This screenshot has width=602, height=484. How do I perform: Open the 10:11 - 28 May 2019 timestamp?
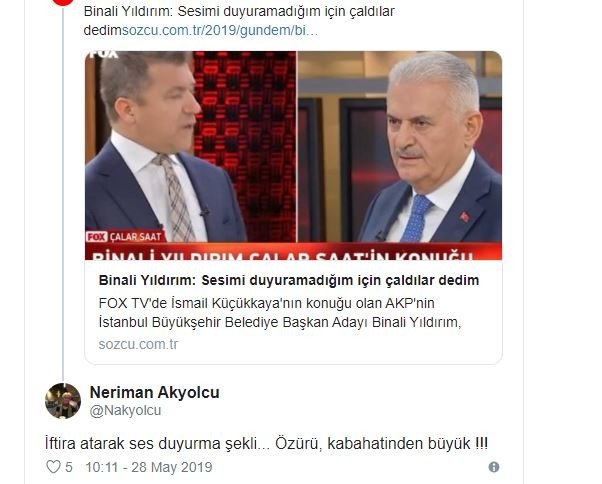point(149,467)
